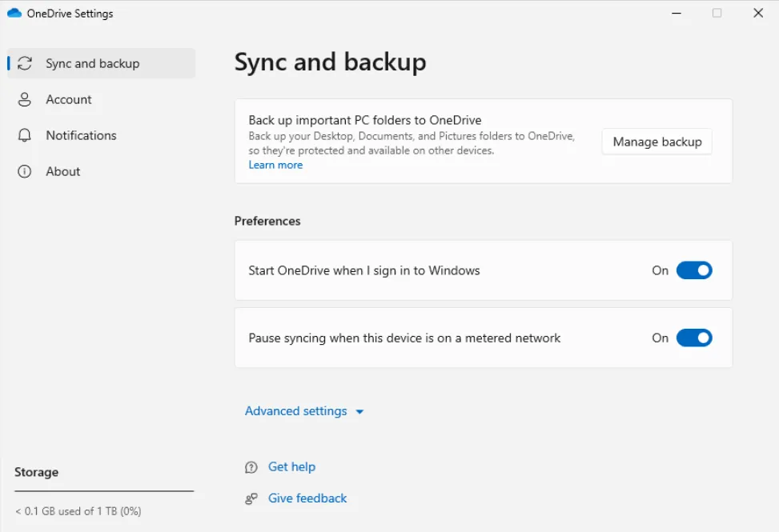Click the '< 0.1 GB used of 1 TB' text
The height and width of the screenshot is (532, 779).
[x=78, y=511]
